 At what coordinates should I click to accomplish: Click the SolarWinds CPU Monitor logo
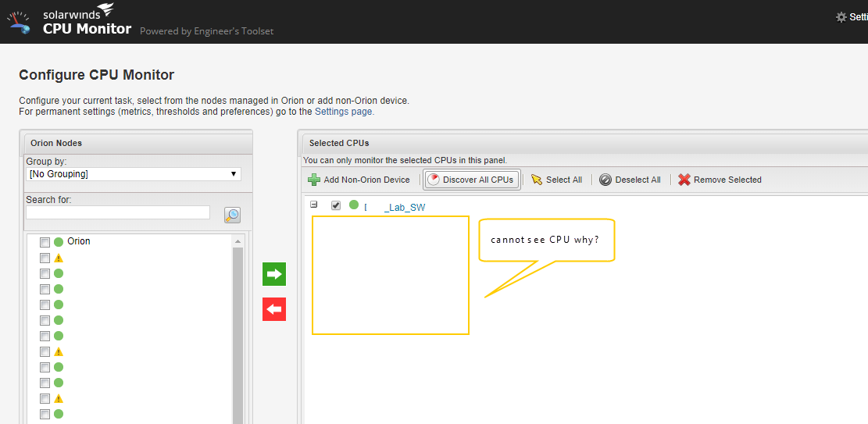[x=70, y=20]
